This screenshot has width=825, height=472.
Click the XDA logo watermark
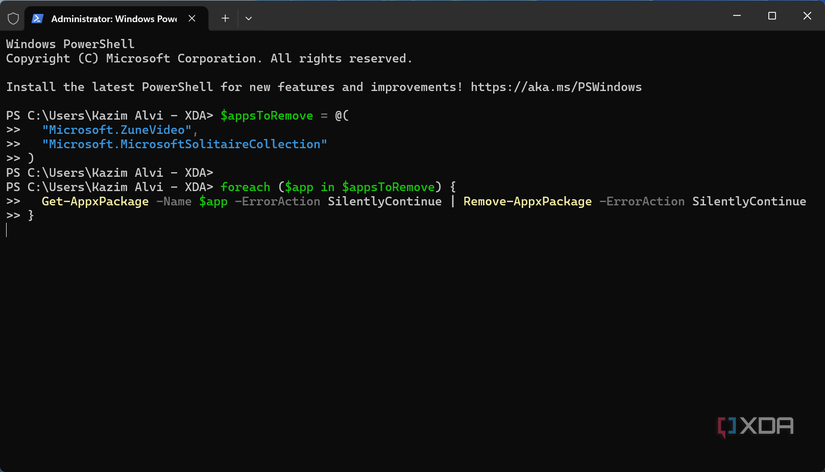(755, 426)
